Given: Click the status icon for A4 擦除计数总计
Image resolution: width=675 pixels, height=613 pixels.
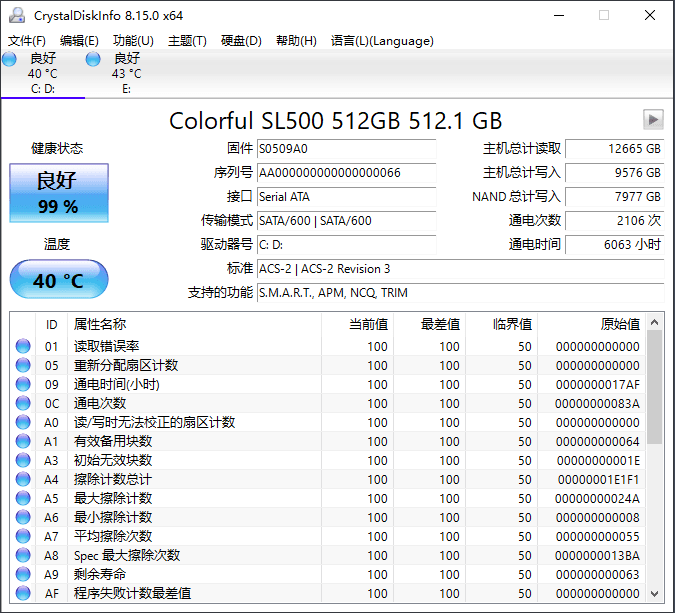Looking at the screenshot, I should click(x=23, y=479).
